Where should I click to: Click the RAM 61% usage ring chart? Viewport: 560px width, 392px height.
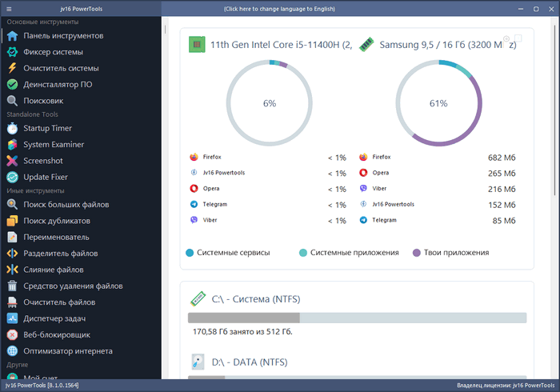coord(438,103)
